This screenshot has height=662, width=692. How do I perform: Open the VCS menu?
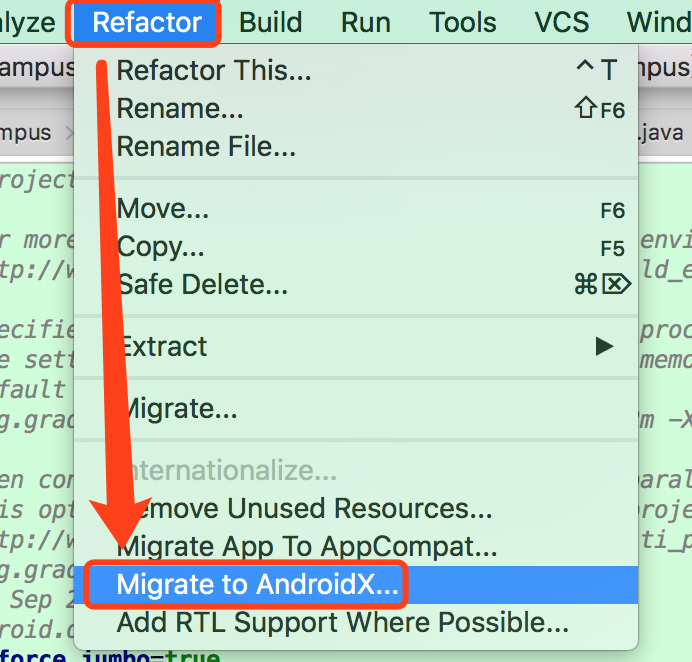pyautogui.click(x=561, y=22)
